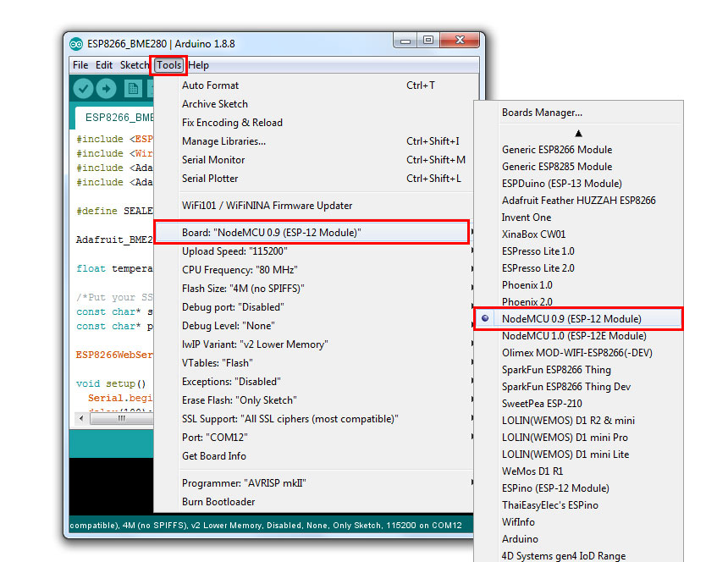Click the ESP8266_BME sketch tab
Screen dimensions: 728x562
(x=114, y=118)
